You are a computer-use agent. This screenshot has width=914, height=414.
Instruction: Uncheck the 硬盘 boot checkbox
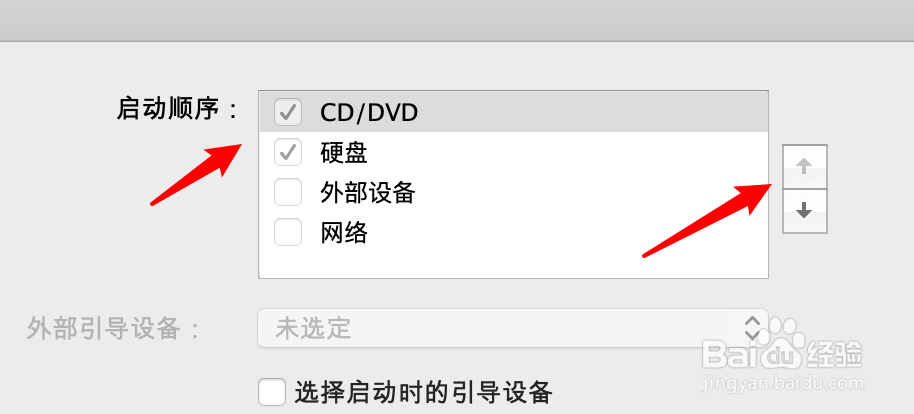coord(288,152)
